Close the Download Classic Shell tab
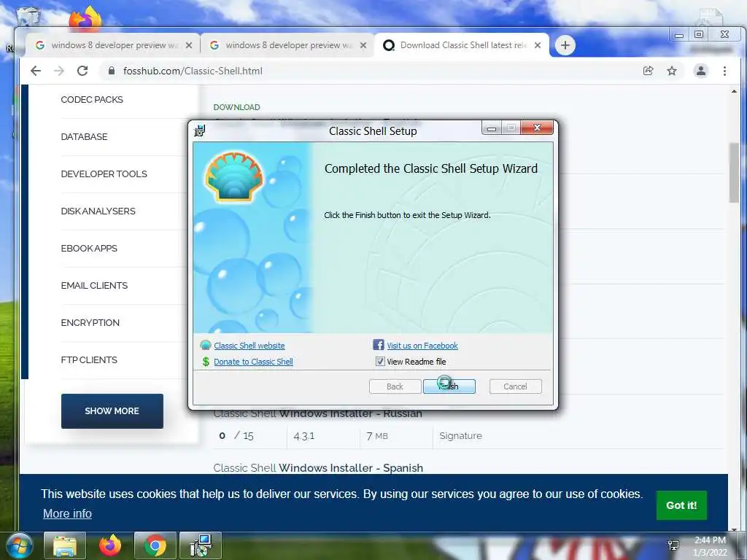Viewport: 747px width, 560px height. click(x=538, y=45)
